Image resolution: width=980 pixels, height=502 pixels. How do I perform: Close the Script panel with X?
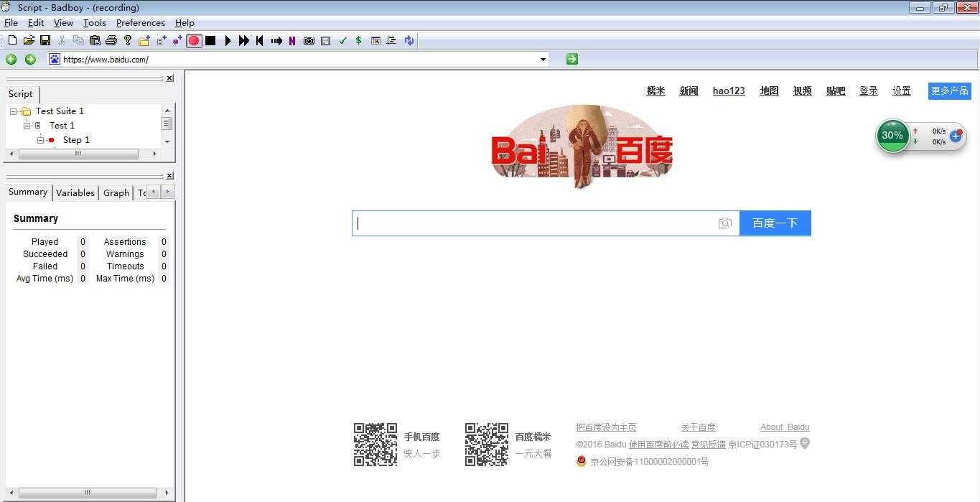(169, 78)
